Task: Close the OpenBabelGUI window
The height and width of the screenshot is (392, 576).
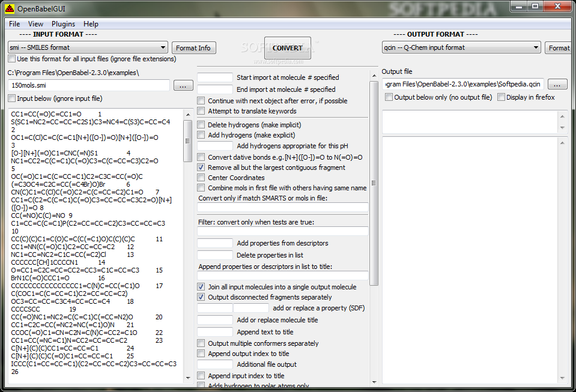Action: click(557, 6)
